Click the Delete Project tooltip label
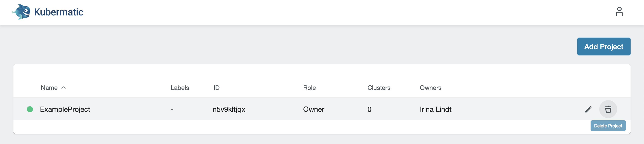 point(608,126)
